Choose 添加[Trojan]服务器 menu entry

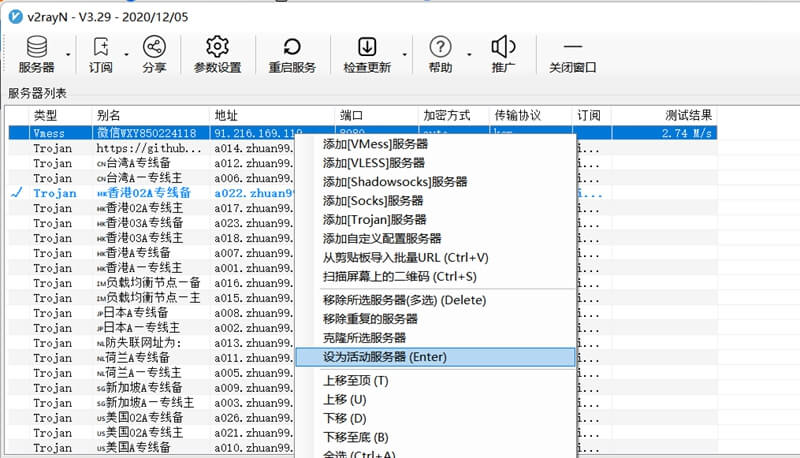coord(436,219)
